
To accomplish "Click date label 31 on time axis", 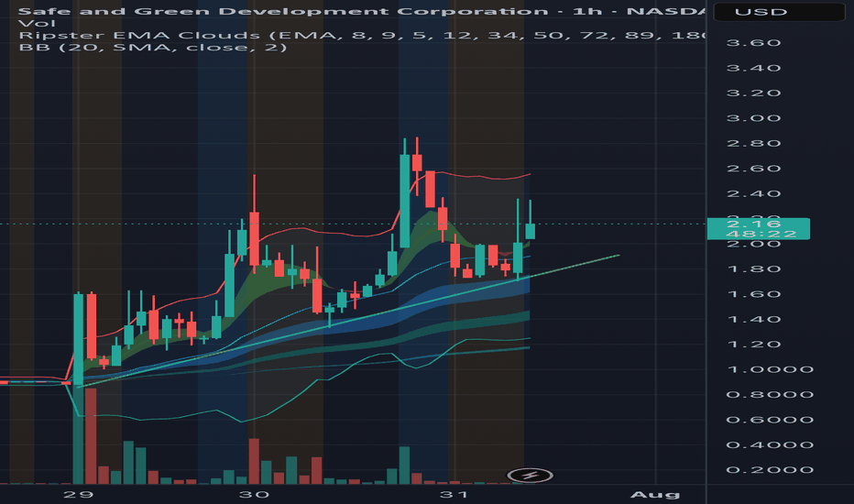I will click(x=454, y=495).
